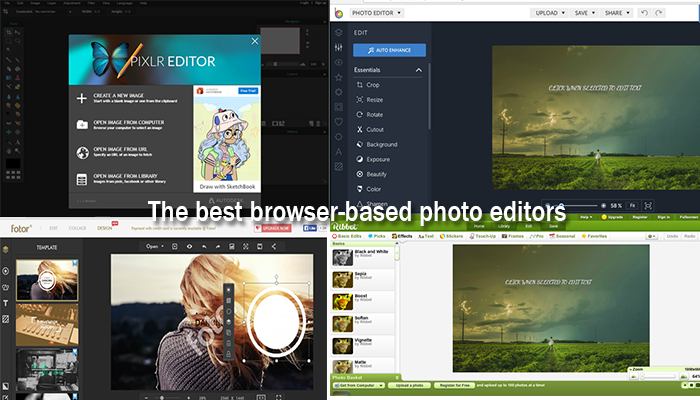
Task: Click the Undo arrow in BeFunky toolbar
Action: 643,13
